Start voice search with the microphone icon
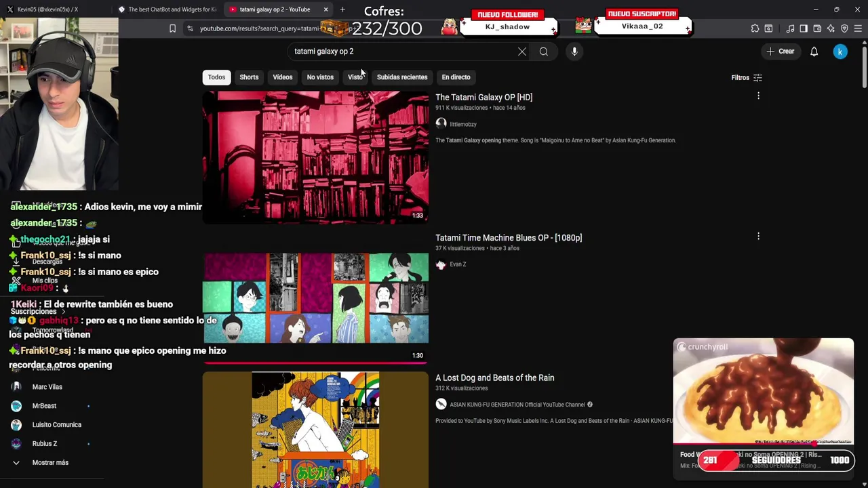868x488 pixels. 574,52
